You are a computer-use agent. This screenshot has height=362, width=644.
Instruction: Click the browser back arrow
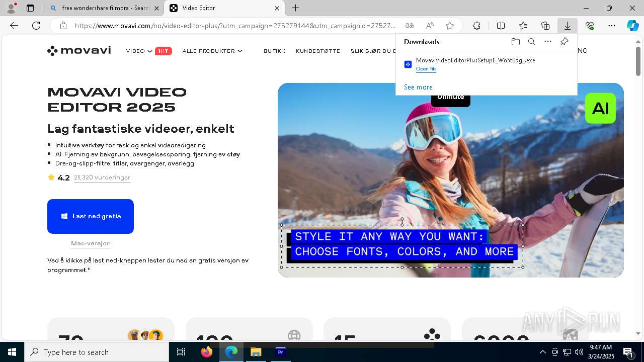[14, 26]
